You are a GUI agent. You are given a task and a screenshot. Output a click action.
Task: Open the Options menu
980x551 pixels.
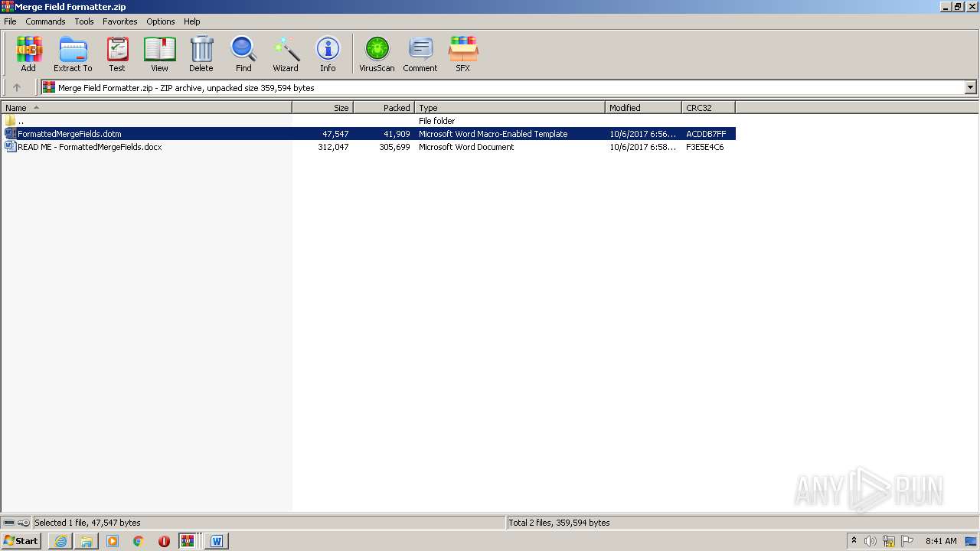point(161,21)
